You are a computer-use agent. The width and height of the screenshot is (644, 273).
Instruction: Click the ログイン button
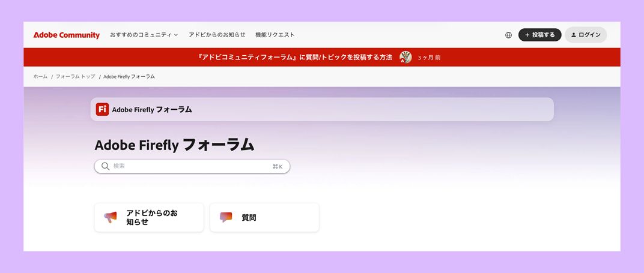pos(586,35)
